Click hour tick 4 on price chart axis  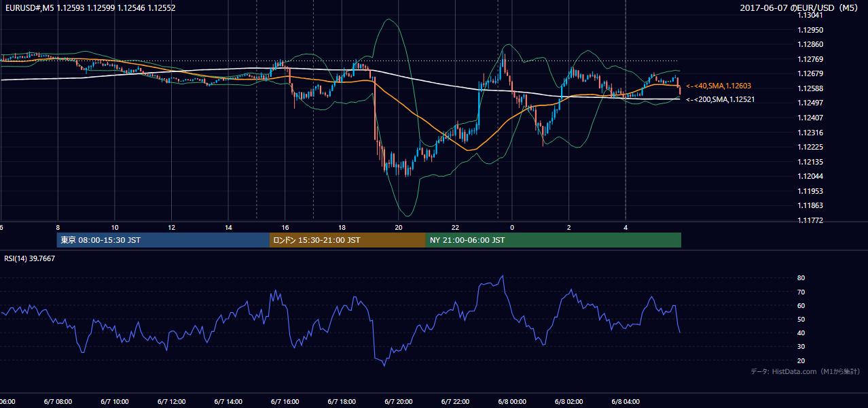[626, 227]
